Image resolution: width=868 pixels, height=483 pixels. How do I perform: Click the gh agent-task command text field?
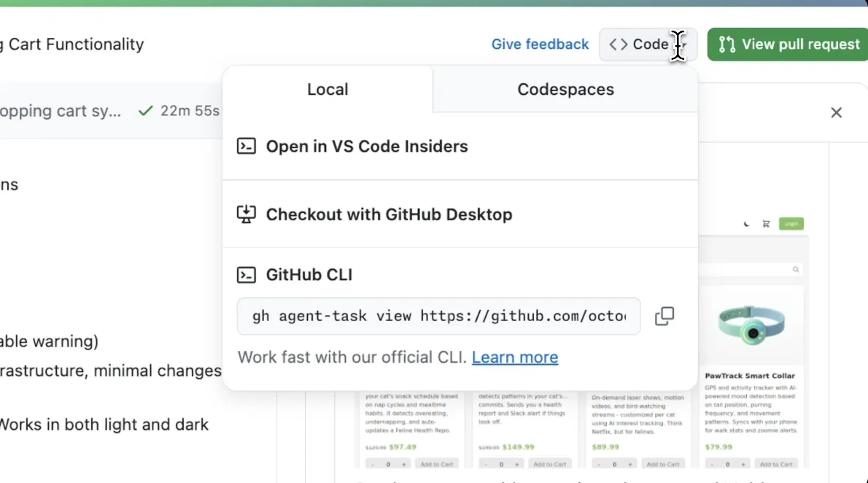click(438, 316)
